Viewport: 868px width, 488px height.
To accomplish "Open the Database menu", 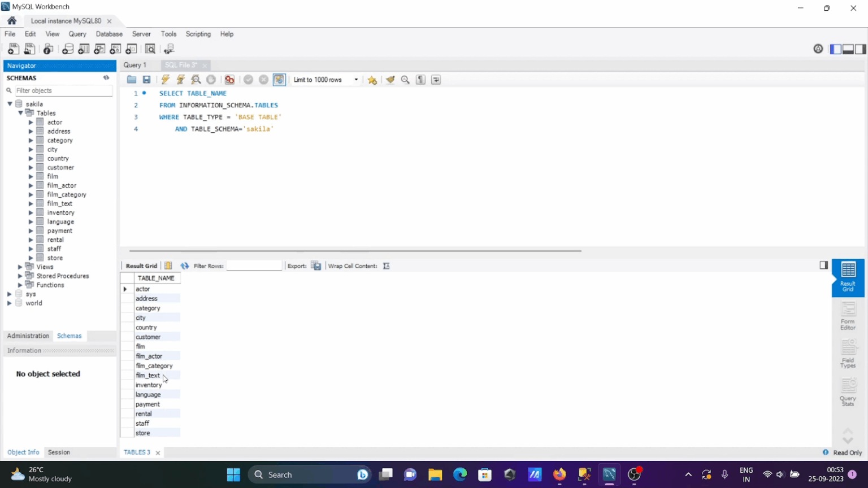I will point(109,34).
